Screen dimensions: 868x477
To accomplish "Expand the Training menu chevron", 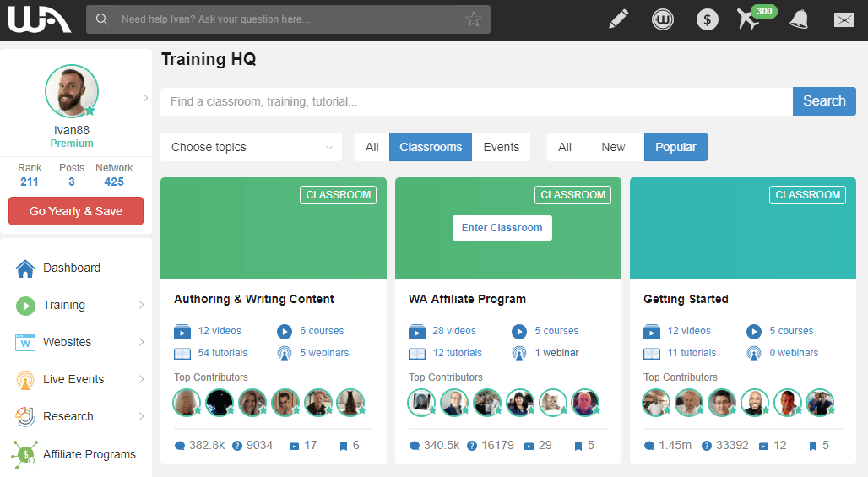I will [141, 305].
